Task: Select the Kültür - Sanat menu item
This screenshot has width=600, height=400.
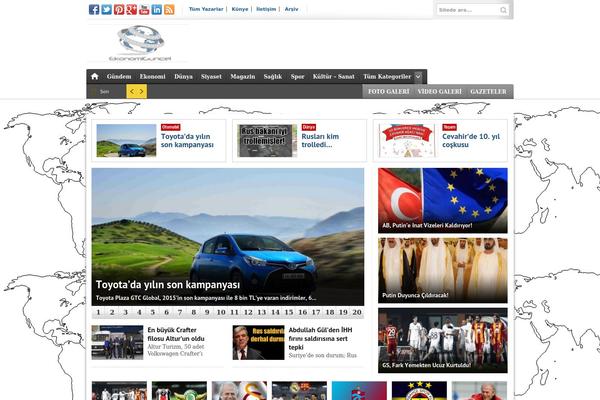Action: (x=334, y=77)
